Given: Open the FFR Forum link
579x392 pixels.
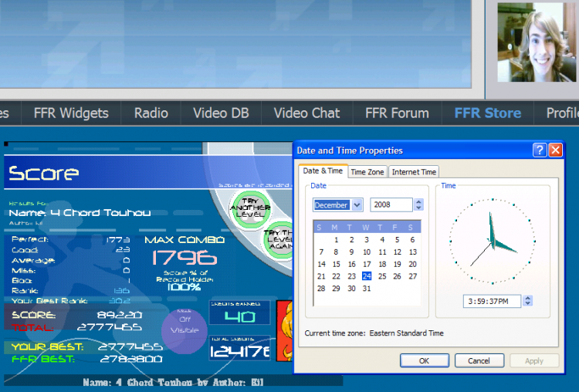Looking at the screenshot, I should [x=397, y=113].
